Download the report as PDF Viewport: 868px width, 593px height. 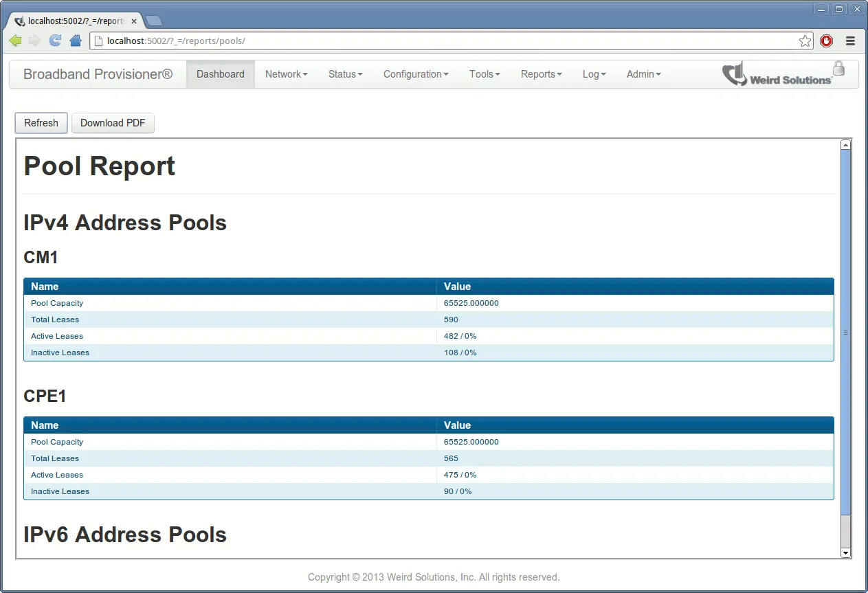(113, 123)
